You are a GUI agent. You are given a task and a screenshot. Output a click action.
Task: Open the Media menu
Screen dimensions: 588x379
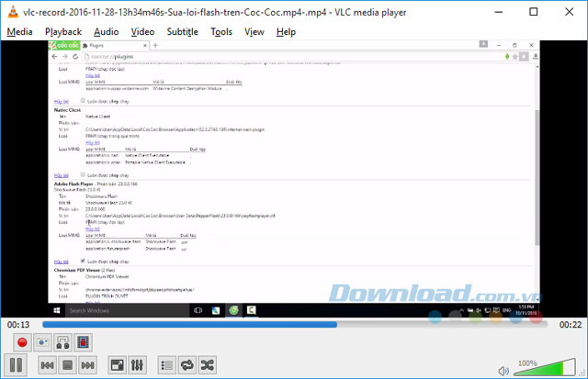pyautogui.click(x=19, y=32)
